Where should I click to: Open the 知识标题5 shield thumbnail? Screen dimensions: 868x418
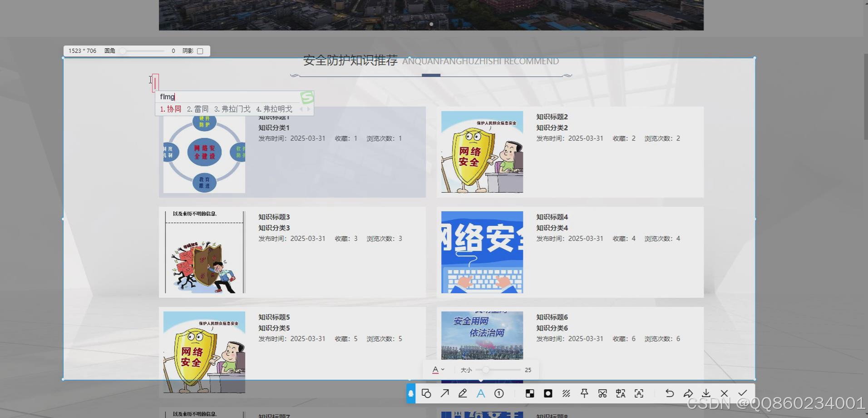pyautogui.click(x=204, y=352)
